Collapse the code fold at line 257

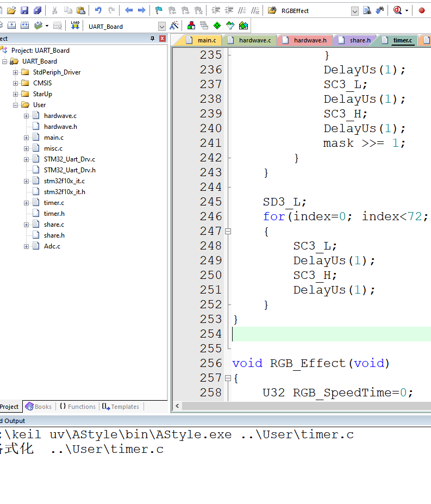tap(228, 378)
